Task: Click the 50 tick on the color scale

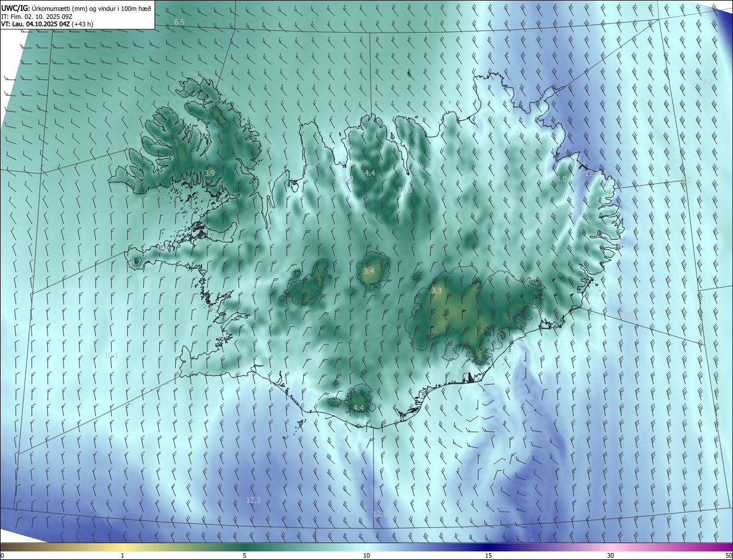Action: tap(728, 555)
